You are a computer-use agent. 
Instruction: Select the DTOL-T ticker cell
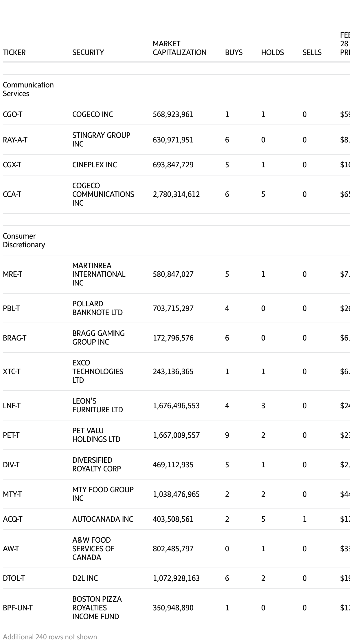point(14,578)
